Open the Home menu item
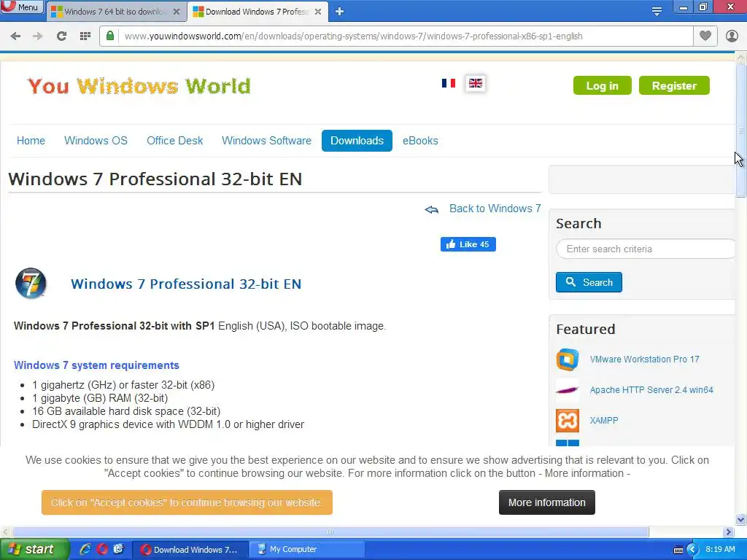This screenshot has width=747, height=560. click(x=31, y=141)
